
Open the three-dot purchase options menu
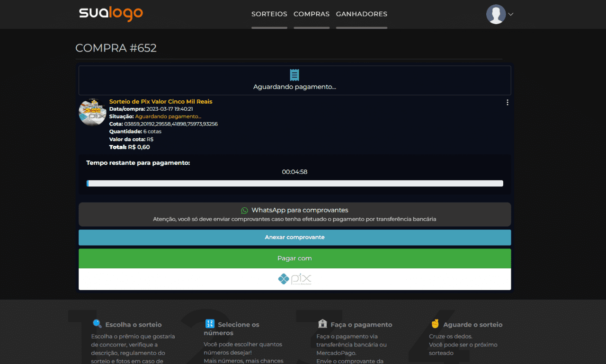508,103
